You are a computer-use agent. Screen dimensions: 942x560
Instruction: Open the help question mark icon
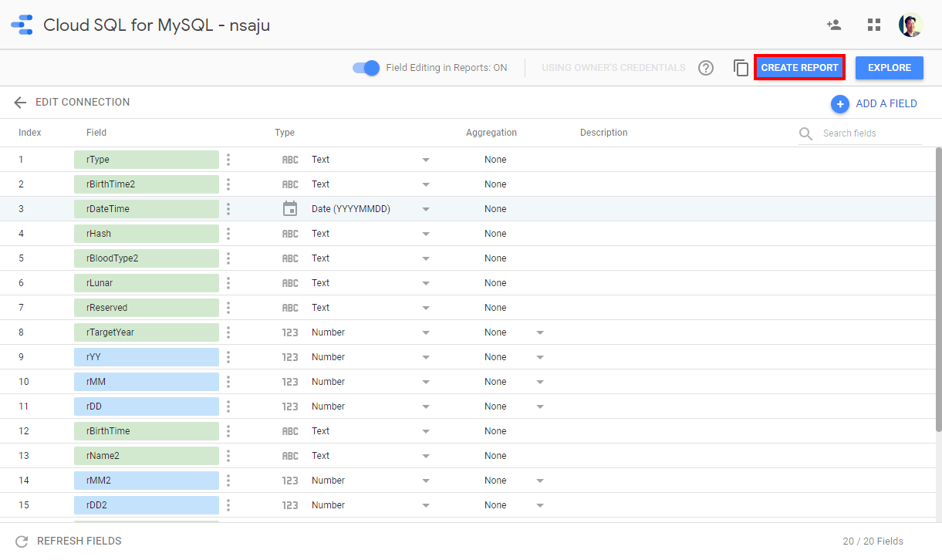pos(705,68)
